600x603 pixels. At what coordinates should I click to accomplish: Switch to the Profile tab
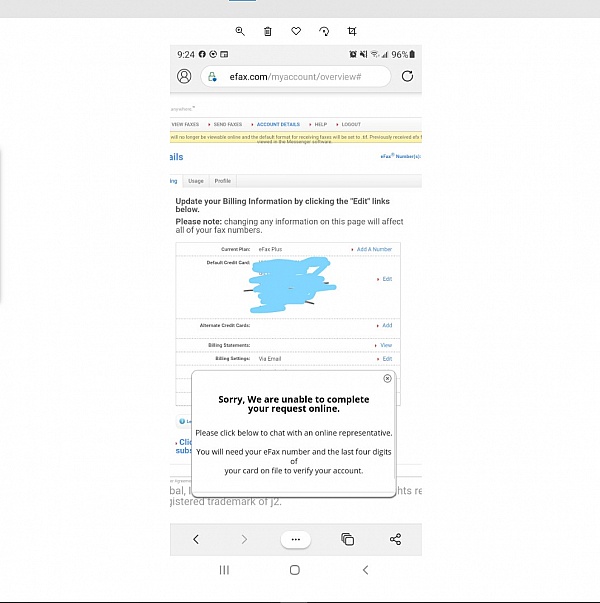(223, 181)
